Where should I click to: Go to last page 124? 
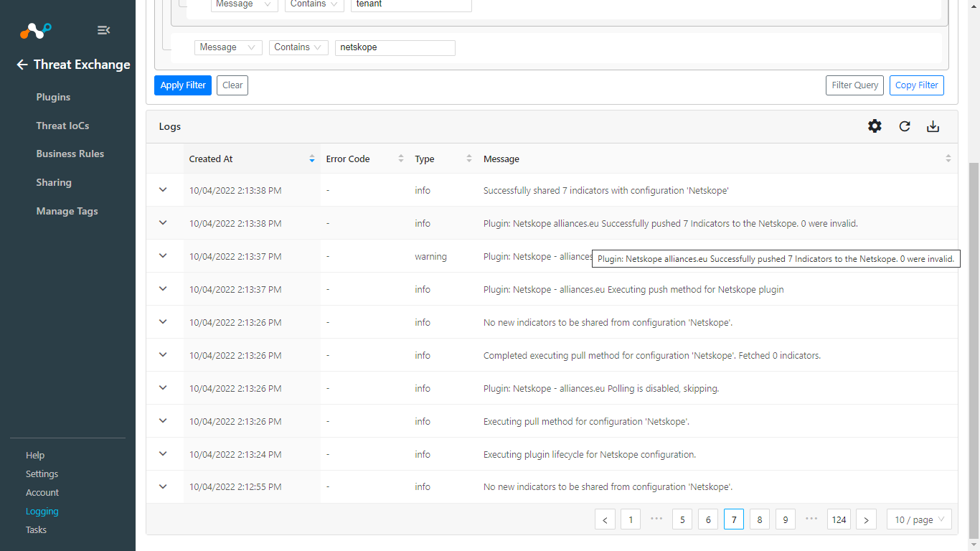click(839, 519)
